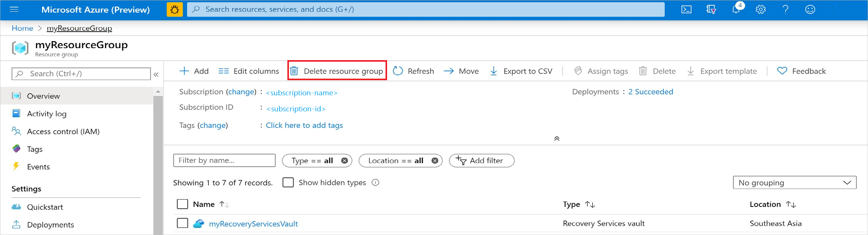868x235 pixels.
Task: Click the sidebar scrollbar up arrow
Action: [x=158, y=91]
